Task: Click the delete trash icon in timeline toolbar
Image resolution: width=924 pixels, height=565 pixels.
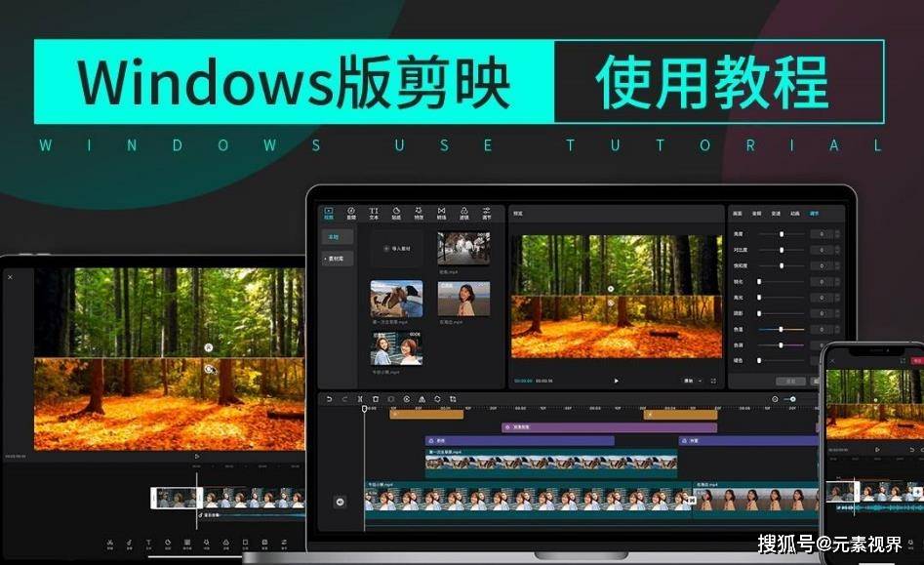Action: point(376,399)
